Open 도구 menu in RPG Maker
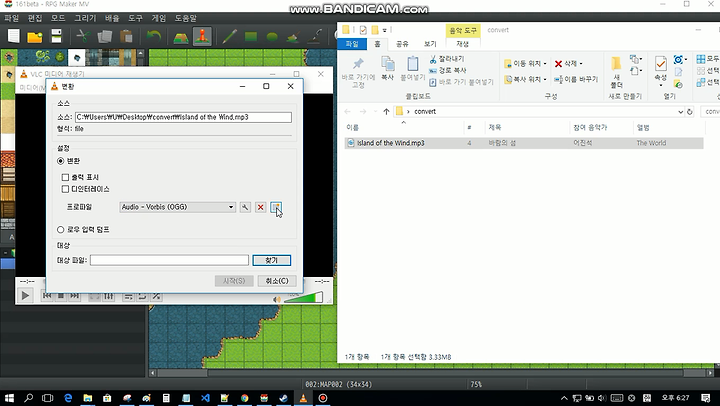The height and width of the screenshot is (406, 720). tap(135, 18)
